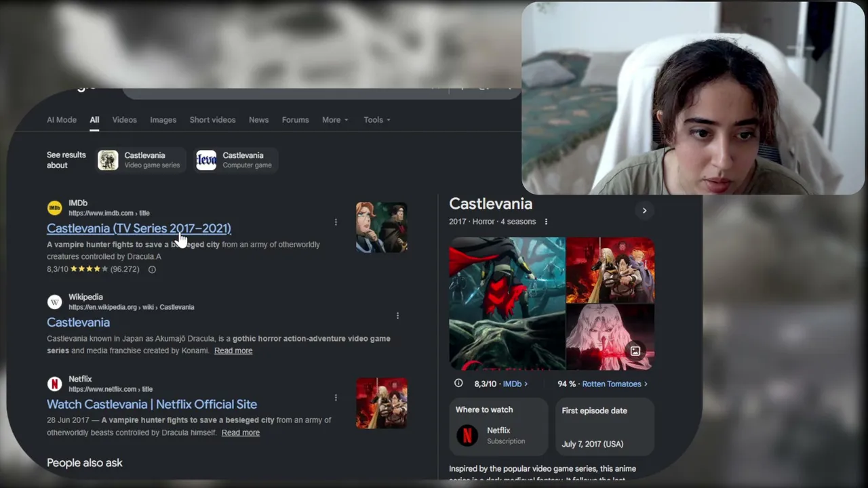Click the '8,3/10' rating text under IMDb result

(x=58, y=270)
